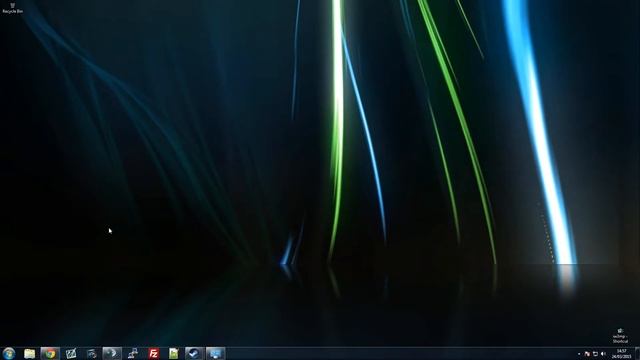Image resolution: width=640 pixels, height=360 pixels.
Task: Open Windows Explorer folder icon in taskbar
Action: pos(29,353)
